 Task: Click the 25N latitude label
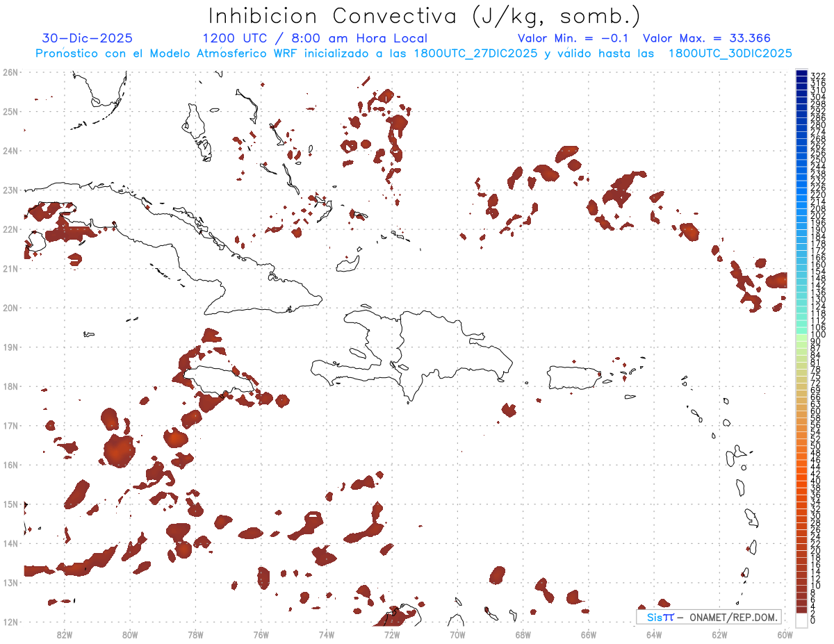[10, 111]
